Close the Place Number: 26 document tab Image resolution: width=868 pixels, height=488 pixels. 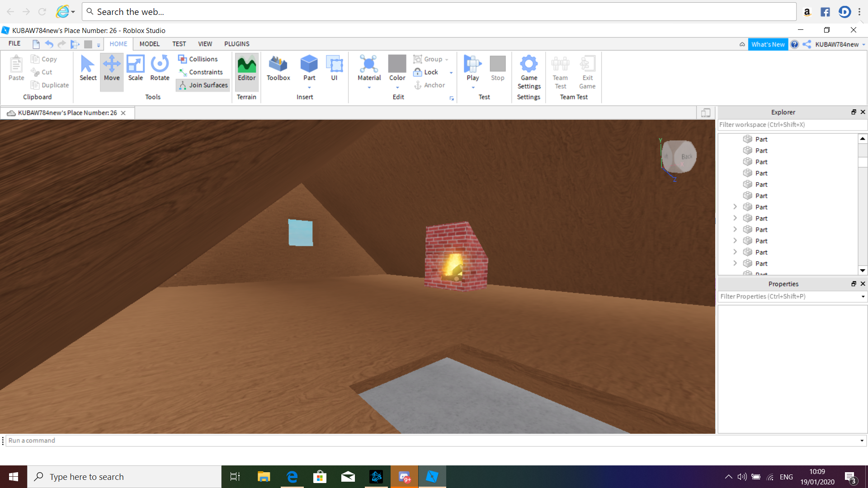(x=123, y=113)
